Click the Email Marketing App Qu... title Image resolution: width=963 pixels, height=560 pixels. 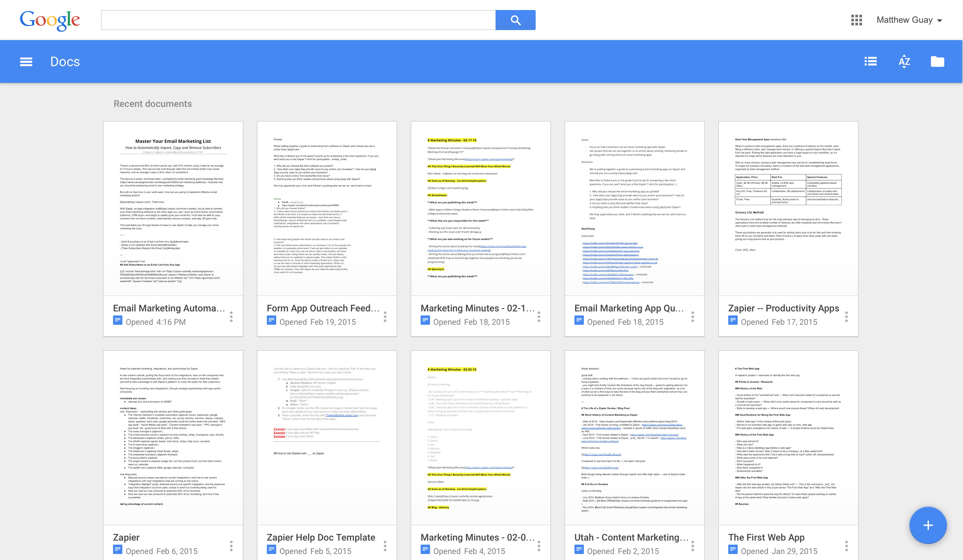629,308
